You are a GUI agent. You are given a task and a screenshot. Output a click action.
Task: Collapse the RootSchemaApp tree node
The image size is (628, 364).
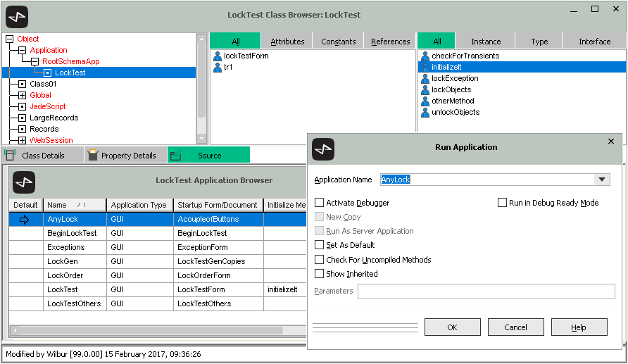click(34, 62)
